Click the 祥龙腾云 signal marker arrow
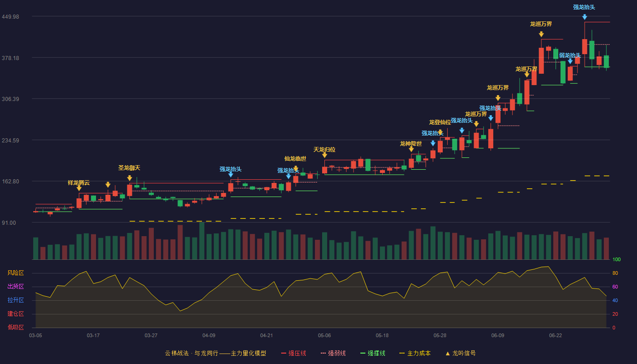Viewport: 637px width, 364px height. pyautogui.click(x=79, y=188)
